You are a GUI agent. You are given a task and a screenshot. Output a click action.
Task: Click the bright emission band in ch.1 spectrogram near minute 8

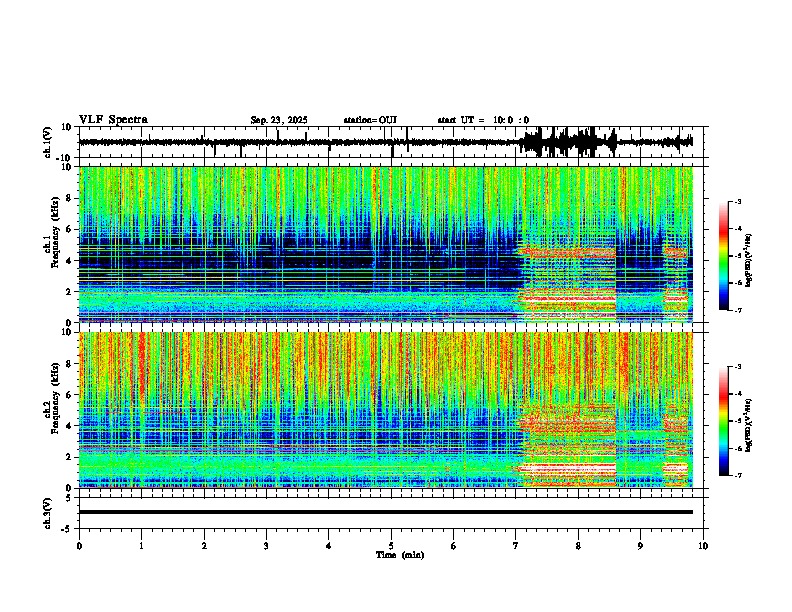568,299
